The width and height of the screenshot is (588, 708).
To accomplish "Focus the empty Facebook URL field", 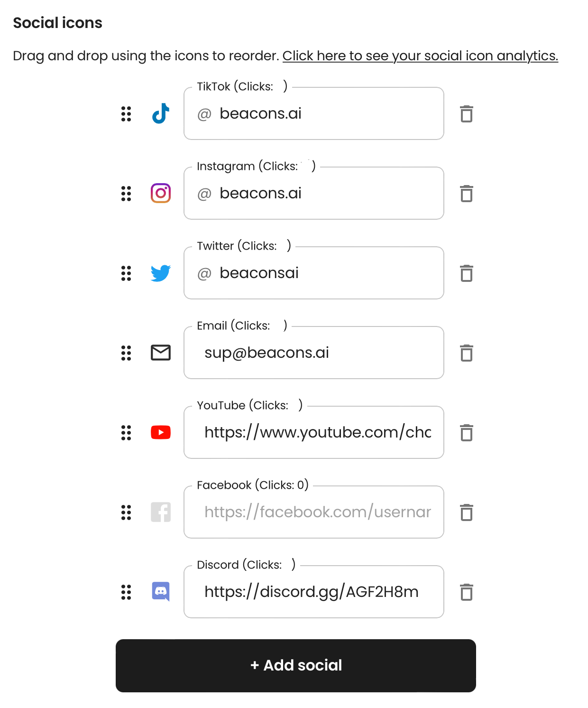I will point(314,512).
